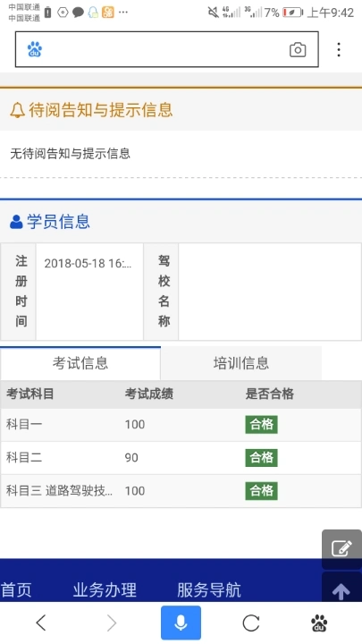
Task: Reload the page with refresh icon
Action: [x=251, y=623]
